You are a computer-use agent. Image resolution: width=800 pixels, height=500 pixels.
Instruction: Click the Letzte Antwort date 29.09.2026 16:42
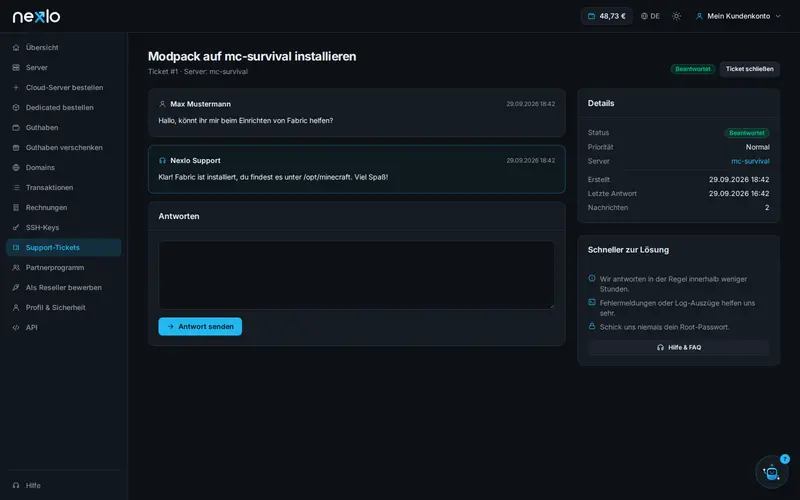(739, 193)
